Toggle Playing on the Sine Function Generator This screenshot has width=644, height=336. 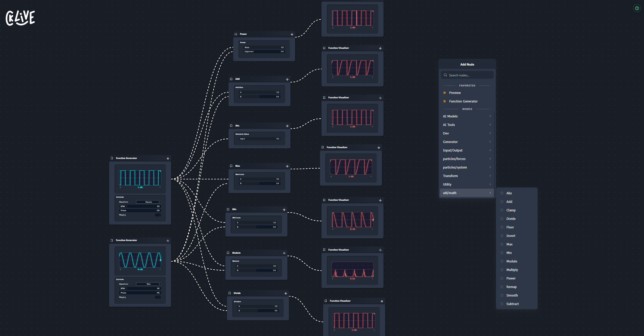click(158, 297)
